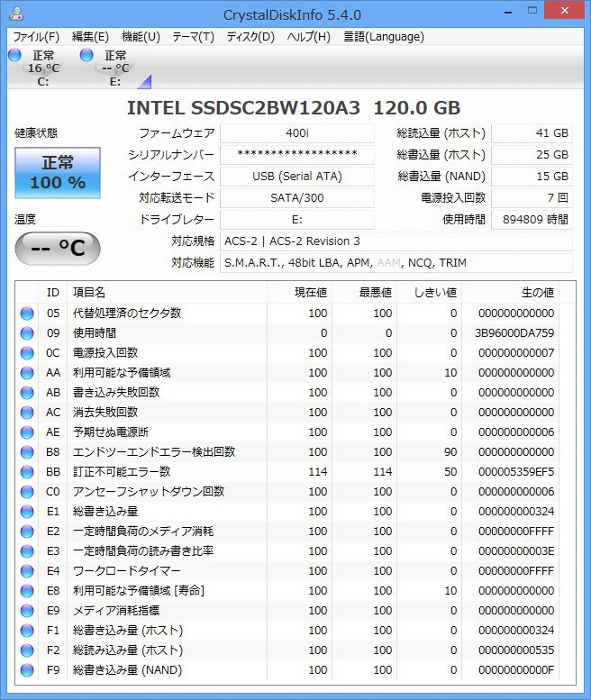Click the 総読込量 (ホスト) value 41 GB
This screenshot has height=700, width=591.
(x=532, y=133)
